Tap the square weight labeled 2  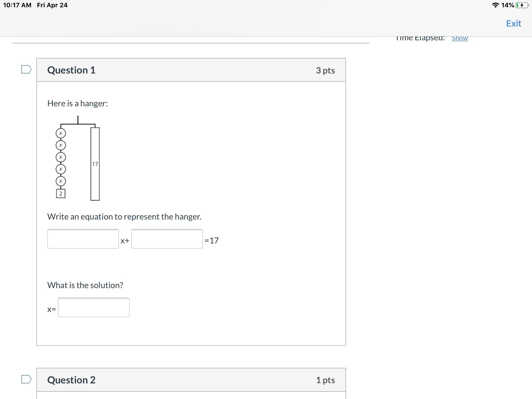coord(61,194)
